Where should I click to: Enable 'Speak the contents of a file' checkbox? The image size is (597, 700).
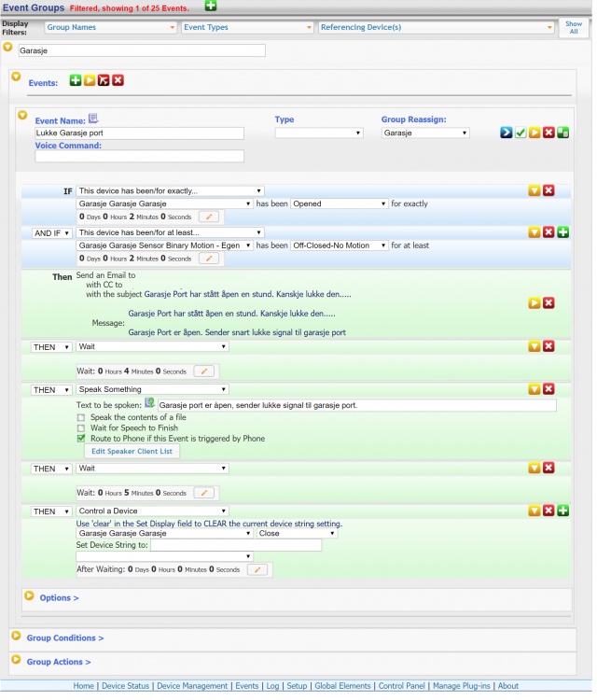pos(82,417)
